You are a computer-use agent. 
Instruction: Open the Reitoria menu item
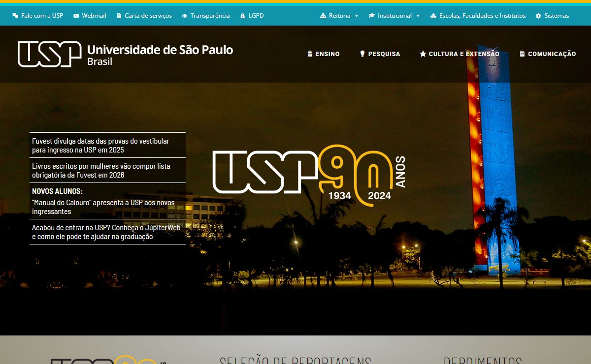point(340,16)
